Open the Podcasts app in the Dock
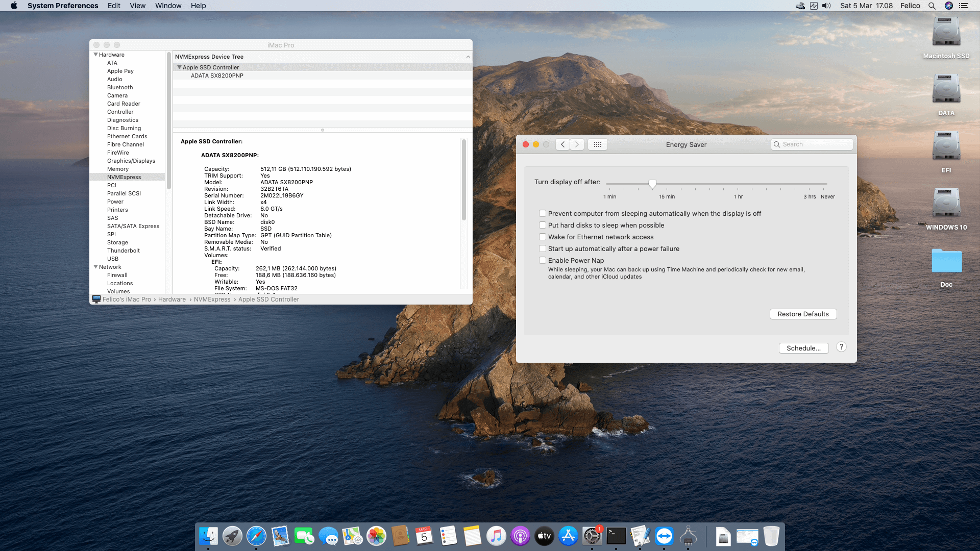980x551 pixels. pyautogui.click(x=520, y=536)
